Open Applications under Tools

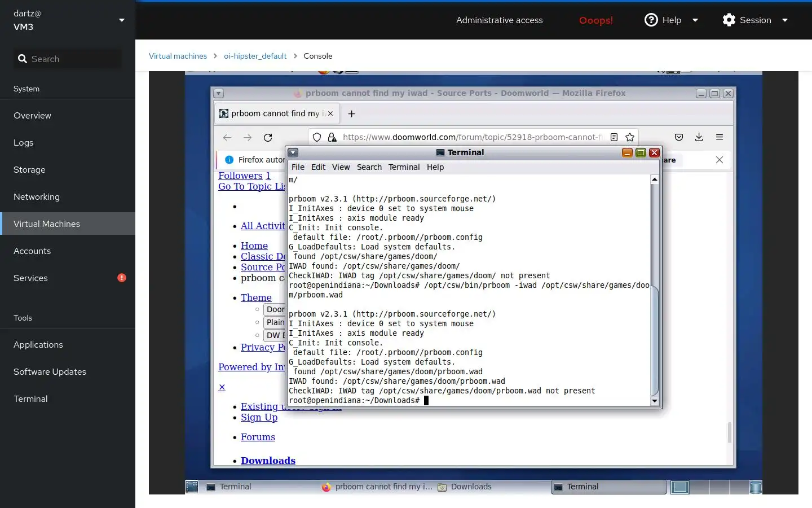pyautogui.click(x=68, y=344)
